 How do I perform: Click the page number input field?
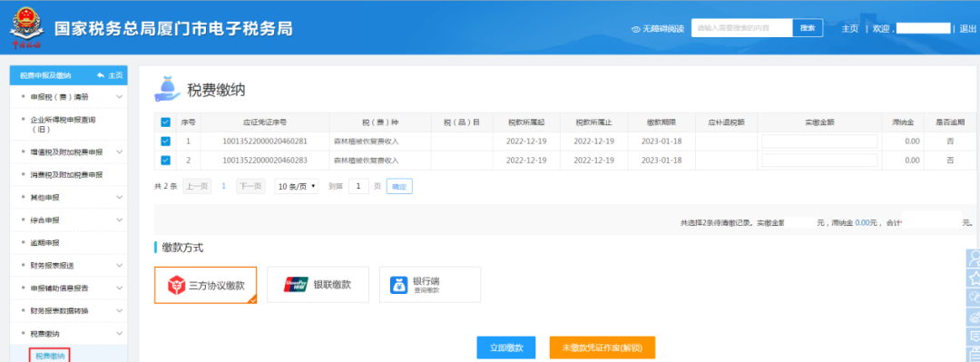tap(358, 186)
